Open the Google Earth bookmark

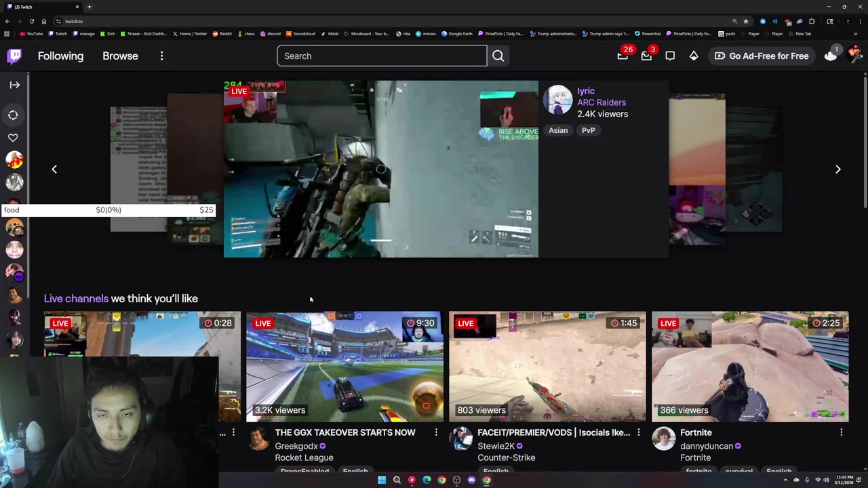click(457, 34)
